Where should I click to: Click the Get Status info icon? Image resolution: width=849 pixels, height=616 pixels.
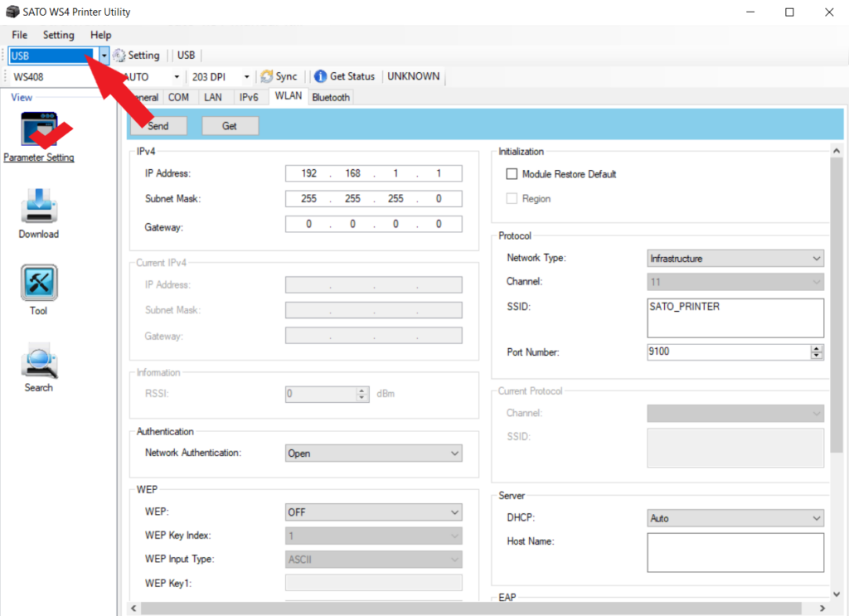tap(321, 76)
